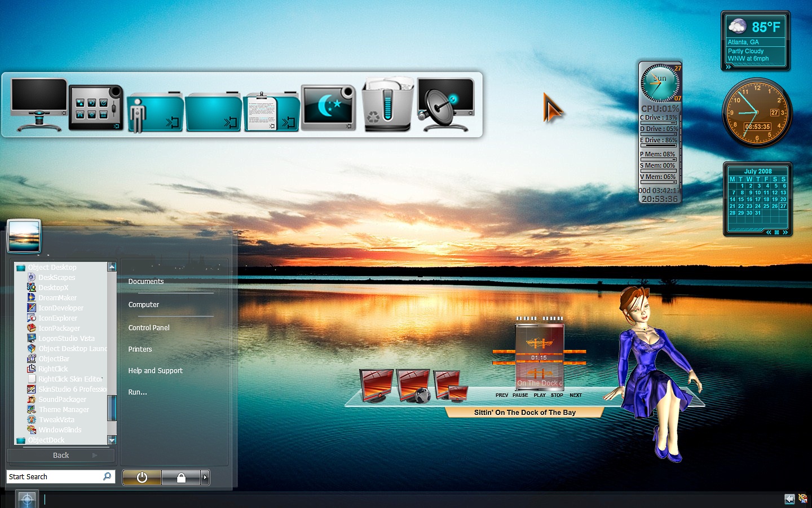The height and width of the screenshot is (508, 812).
Task: Open the monitor Computer icon in dock
Action: [x=38, y=104]
